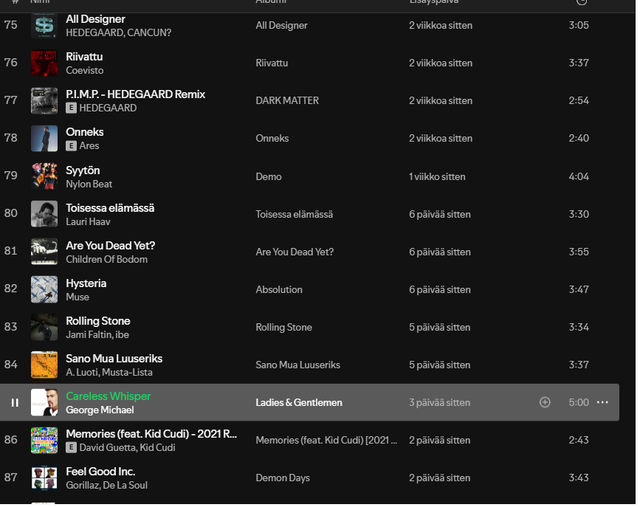Viewport: 640px width, 507px height.
Task: Open album Onneks in album column
Action: coord(272,138)
